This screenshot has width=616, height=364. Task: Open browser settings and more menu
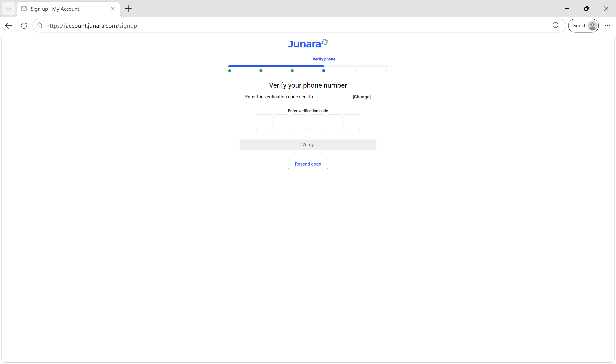[607, 26]
